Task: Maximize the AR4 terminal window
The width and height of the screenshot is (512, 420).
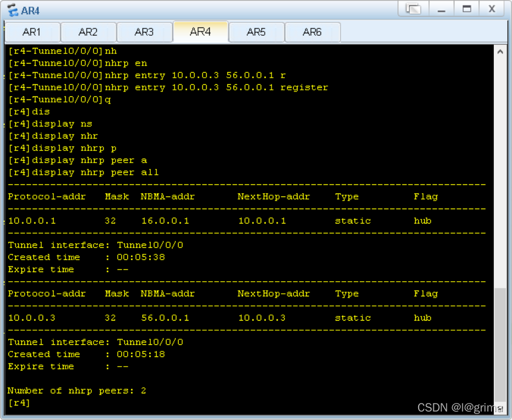Action: coord(467,8)
